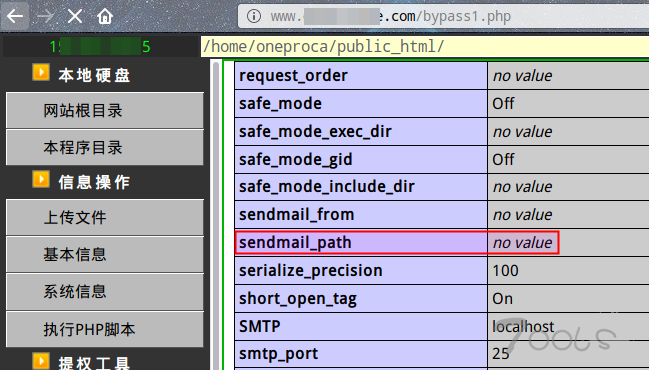Screen dimensions: 649x370
Task: Open 本程序目录 in sidebar
Action: point(105,147)
